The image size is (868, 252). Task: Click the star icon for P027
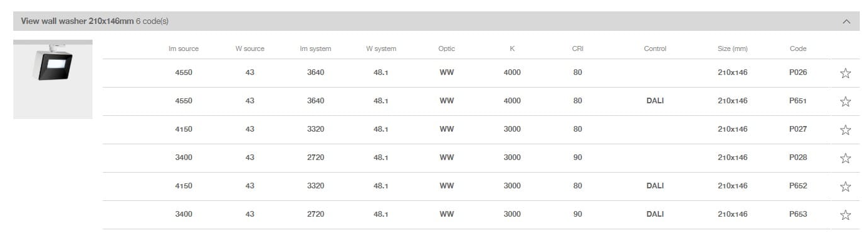tap(845, 130)
